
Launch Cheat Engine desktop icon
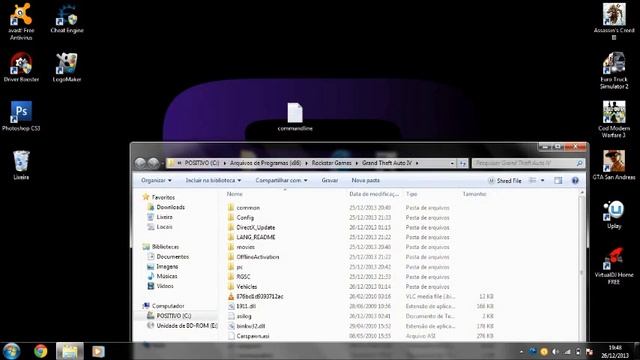tap(67, 18)
